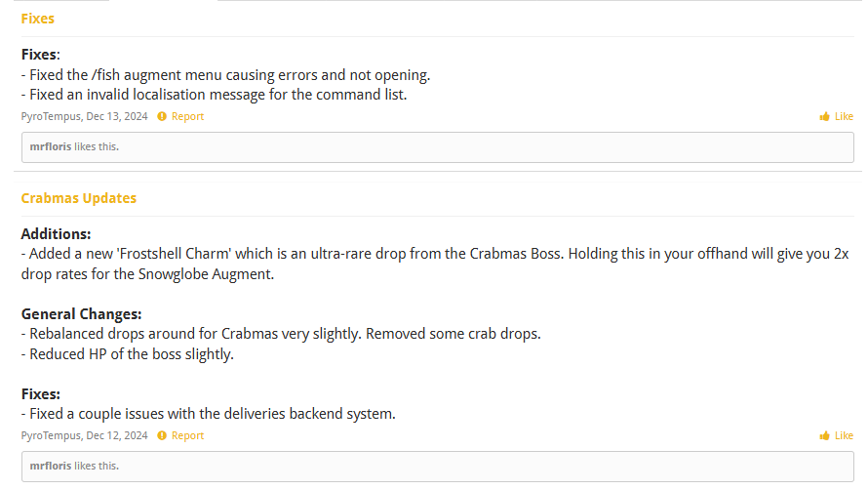Open mrfloris profile under the Fixes post
Screen dimensions: 868x490
click(x=51, y=147)
